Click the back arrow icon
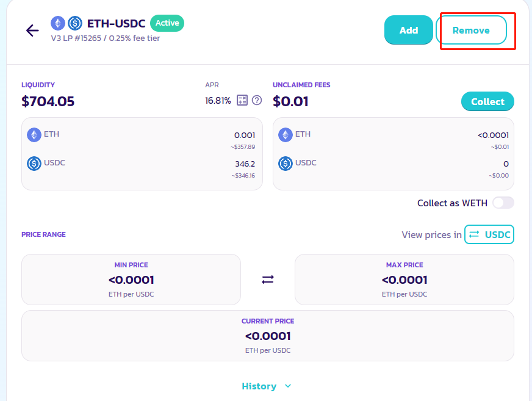 click(x=32, y=31)
